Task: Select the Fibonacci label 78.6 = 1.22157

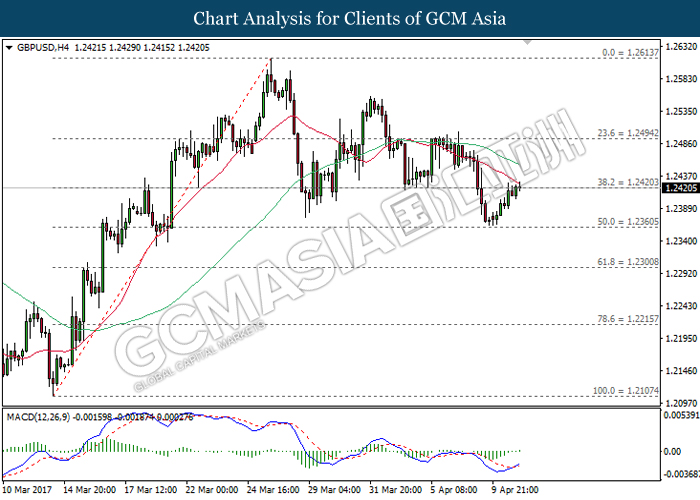Action: point(628,319)
